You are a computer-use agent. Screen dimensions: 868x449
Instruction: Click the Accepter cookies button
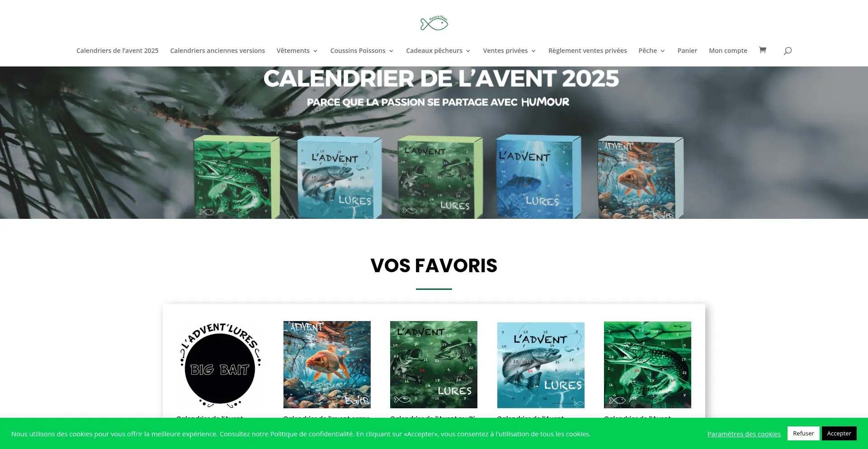839,433
